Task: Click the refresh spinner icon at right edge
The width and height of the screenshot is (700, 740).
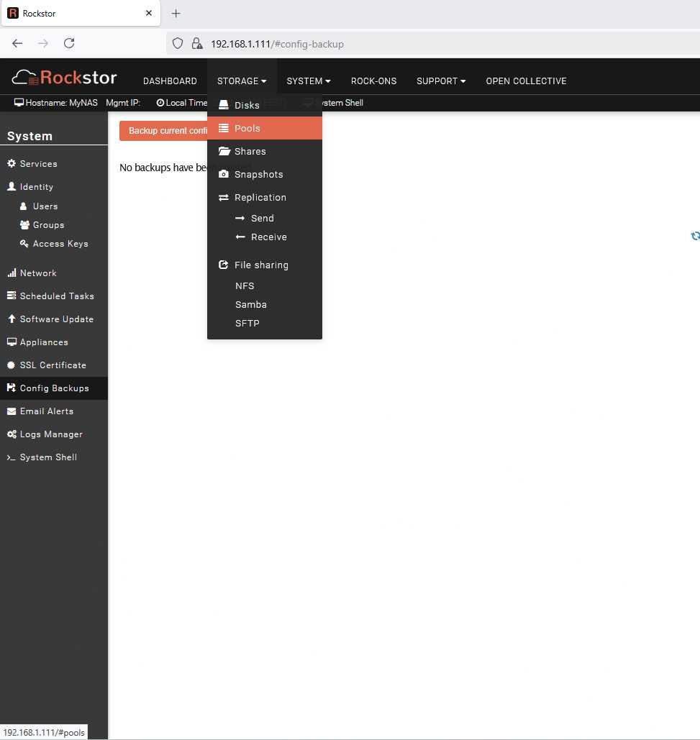Action: (695, 235)
